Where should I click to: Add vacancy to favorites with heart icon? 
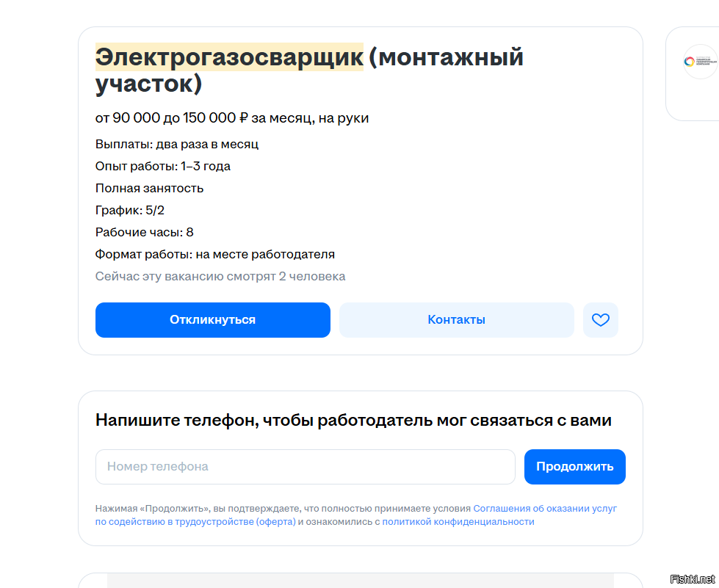point(601,320)
